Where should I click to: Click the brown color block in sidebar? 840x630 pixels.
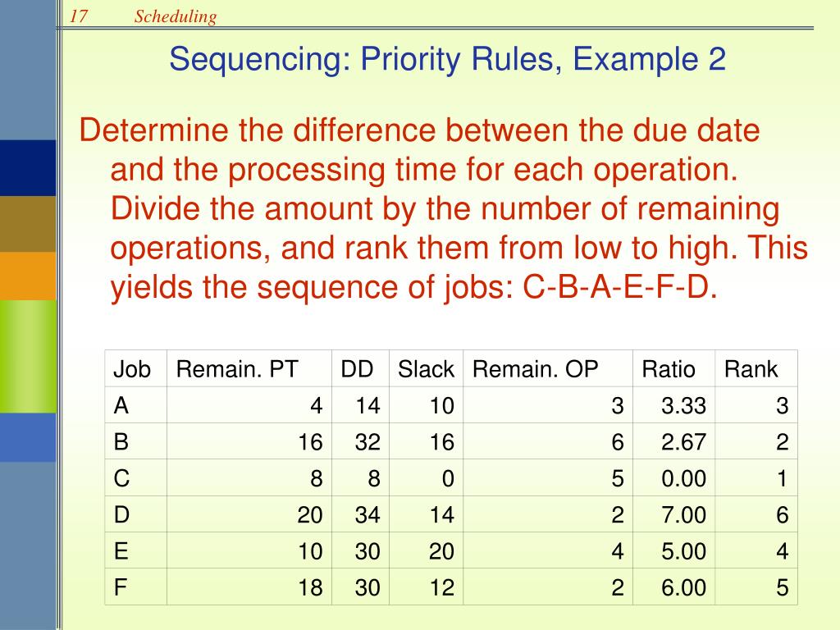click(28, 224)
